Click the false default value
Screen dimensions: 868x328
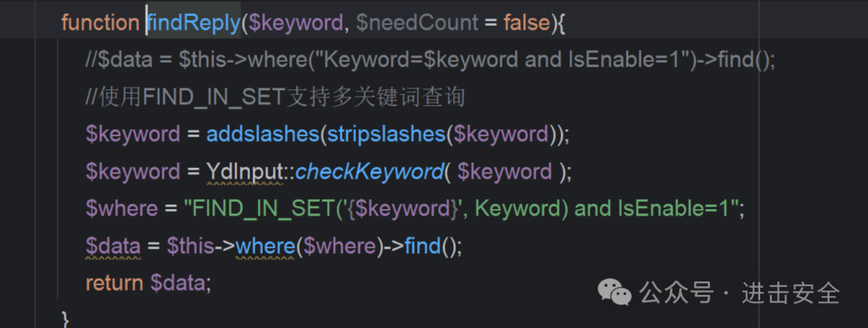pyautogui.click(x=527, y=23)
